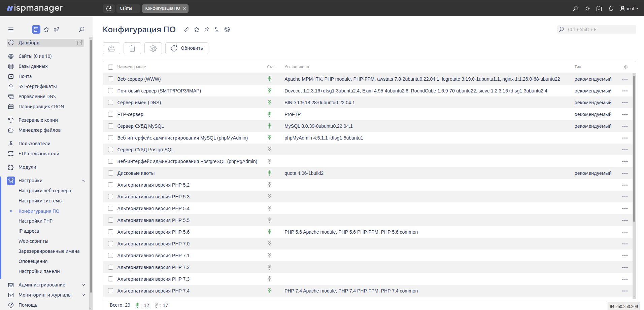Click the trash delete toolbar button
644x310 pixels.
[132, 48]
